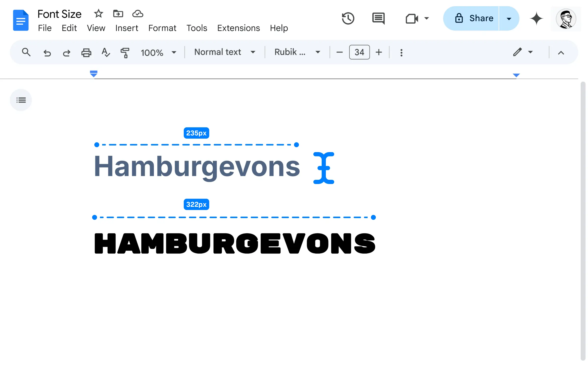Select the font size input field
588x368 pixels.
click(358, 52)
